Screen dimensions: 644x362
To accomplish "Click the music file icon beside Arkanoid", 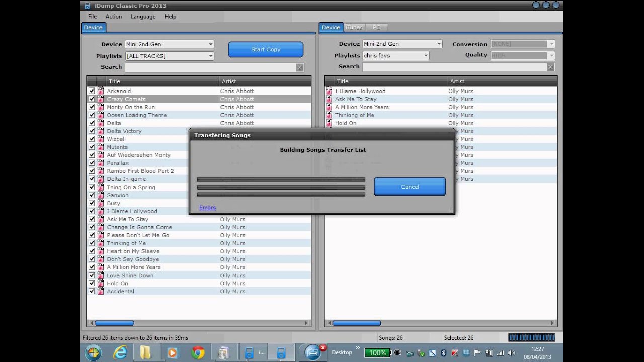I will (101, 91).
